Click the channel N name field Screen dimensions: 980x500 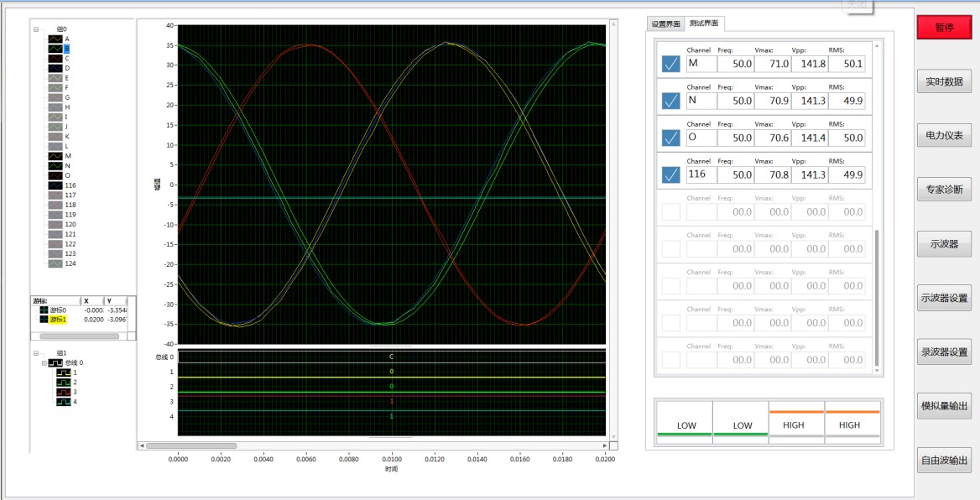pos(701,101)
